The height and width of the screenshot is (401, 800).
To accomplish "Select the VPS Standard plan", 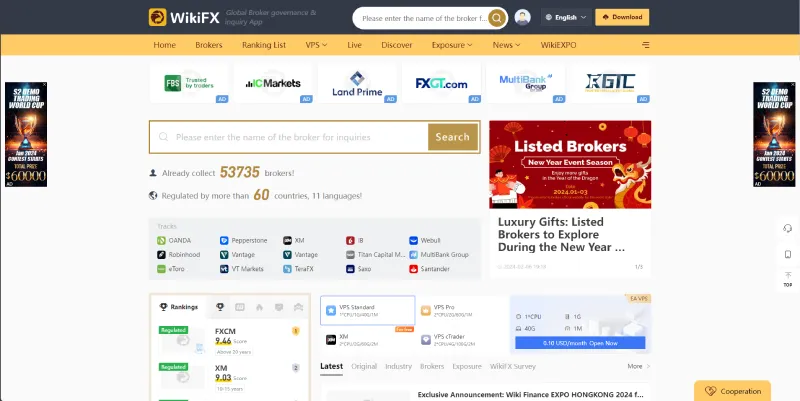I will (368, 310).
